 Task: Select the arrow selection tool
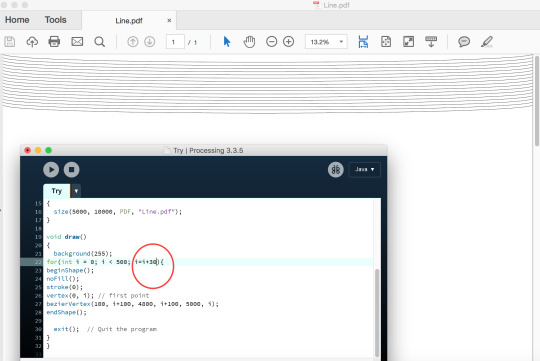coord(227,42)
